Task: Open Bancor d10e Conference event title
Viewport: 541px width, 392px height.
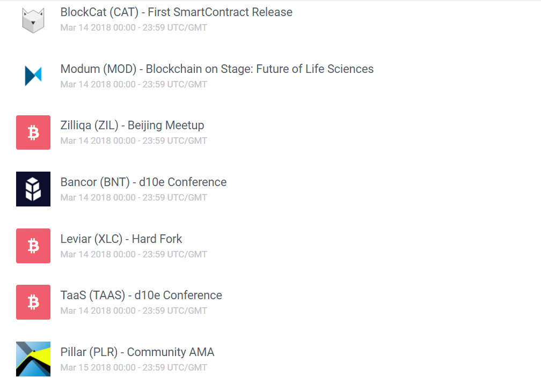Action: click(x=143, y=182)
